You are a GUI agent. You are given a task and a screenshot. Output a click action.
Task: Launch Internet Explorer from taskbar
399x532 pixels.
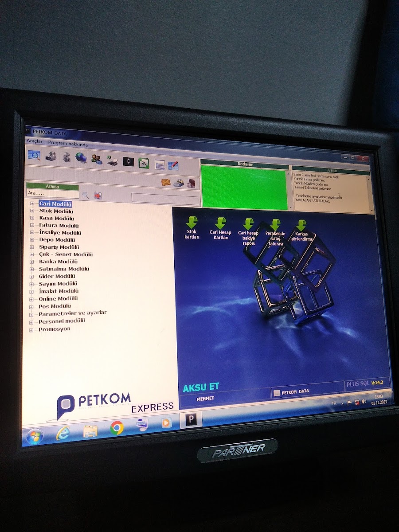pyautogui.click(x=63, y=433)
